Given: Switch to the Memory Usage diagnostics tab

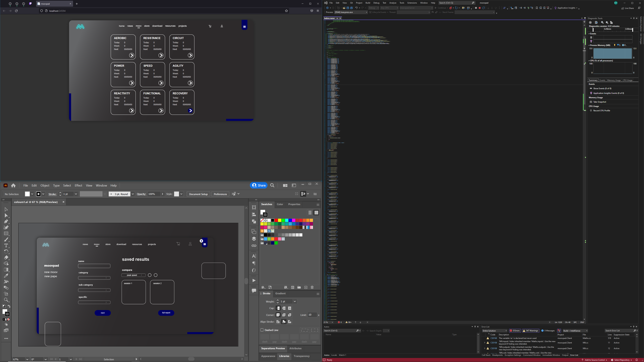Looking at the screenshot, I should pos(614,80).
